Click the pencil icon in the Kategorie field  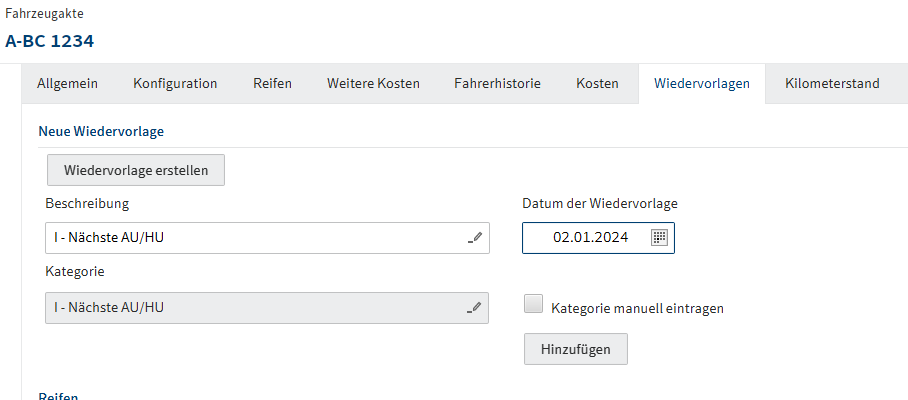(475, 308)
